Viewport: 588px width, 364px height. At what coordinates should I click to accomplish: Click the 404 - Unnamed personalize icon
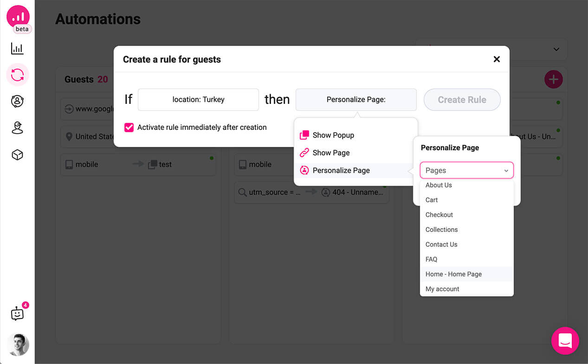click(x=326, y=192)
